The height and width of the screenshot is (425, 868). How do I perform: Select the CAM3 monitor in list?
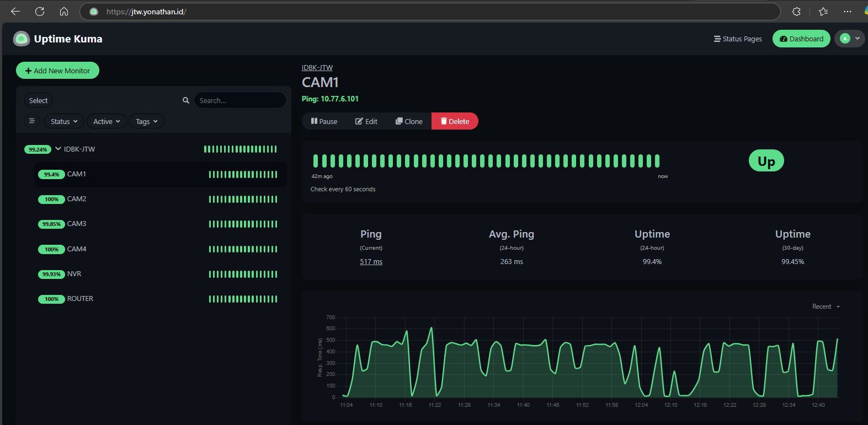click(161, 224)
